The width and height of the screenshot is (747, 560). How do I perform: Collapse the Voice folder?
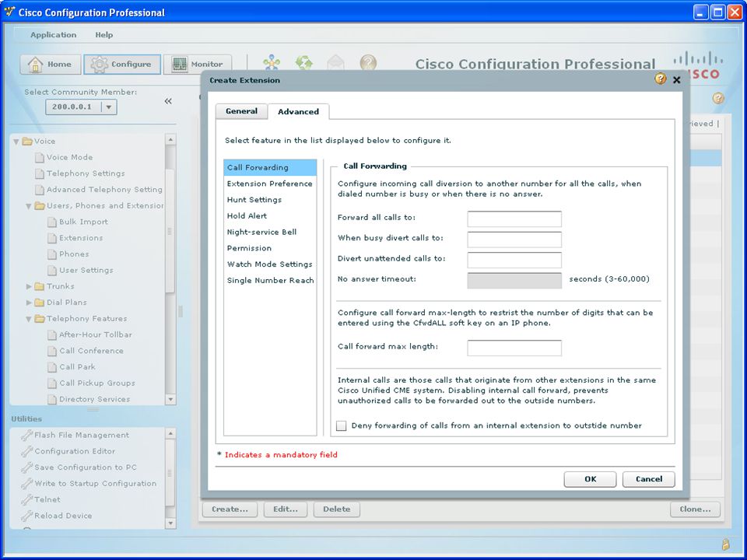click(x=16, y=142)
